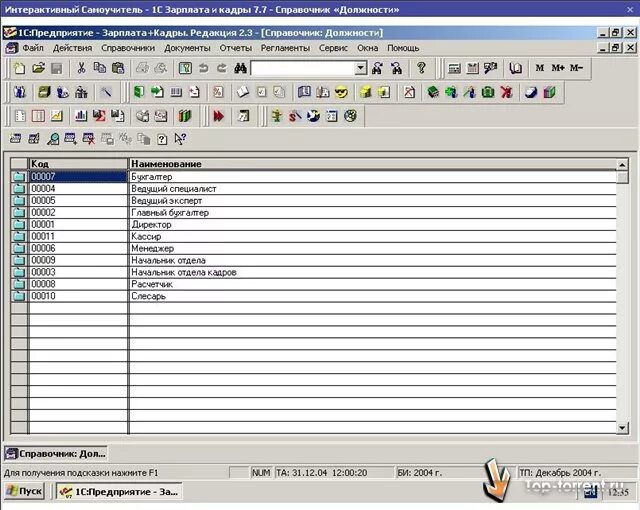
Task: Click the percent sign document icon
Action: (218, 92)
